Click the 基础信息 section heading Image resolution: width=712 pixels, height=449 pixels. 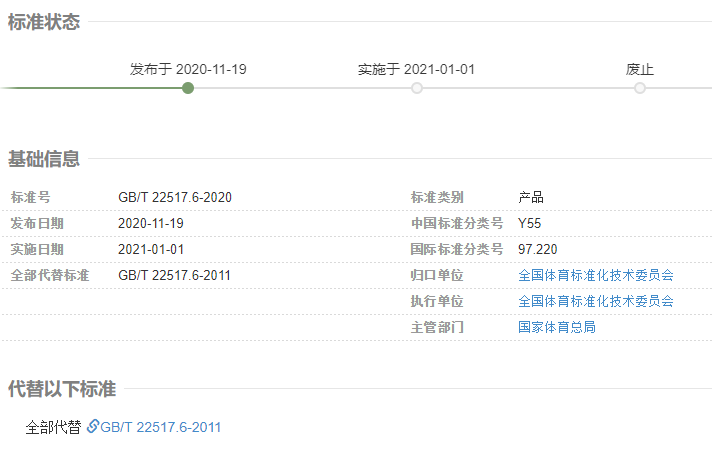click(x=44, y=158)
